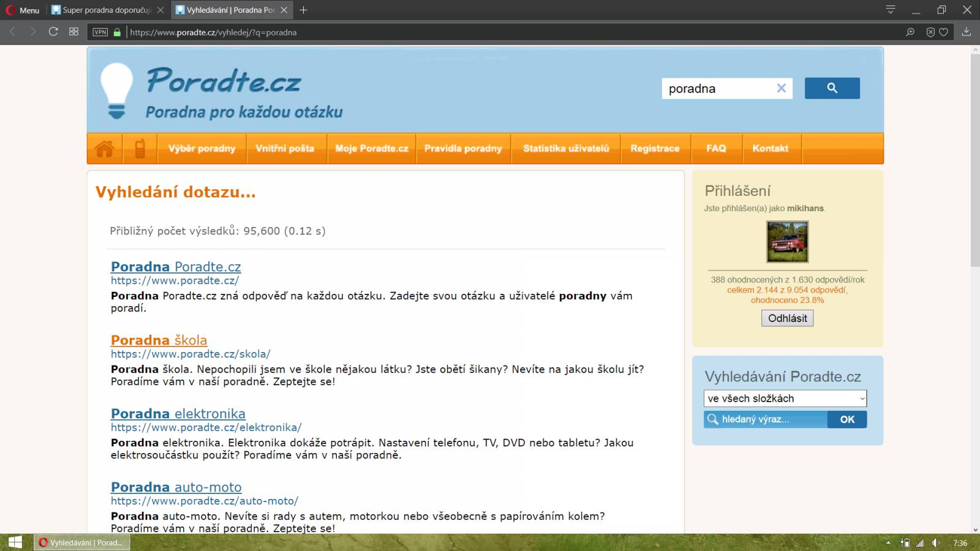Image resolution: width=980 pixels, height=551 pixels.
Task: Open FAQ menu item
Action: pyautogui.click(x=716, y=148)
